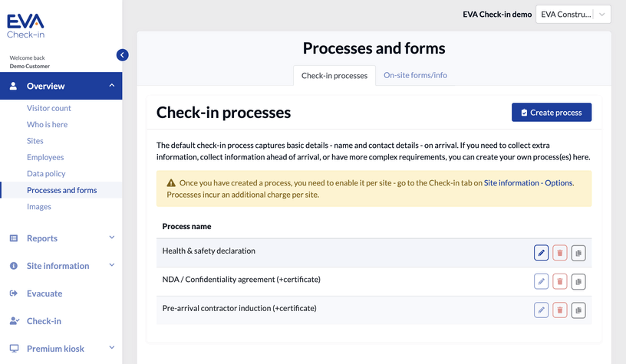Select the Check-in processes tab
Image resolution: width=626 pixels, height=364 pixels.
click(334, 76)
